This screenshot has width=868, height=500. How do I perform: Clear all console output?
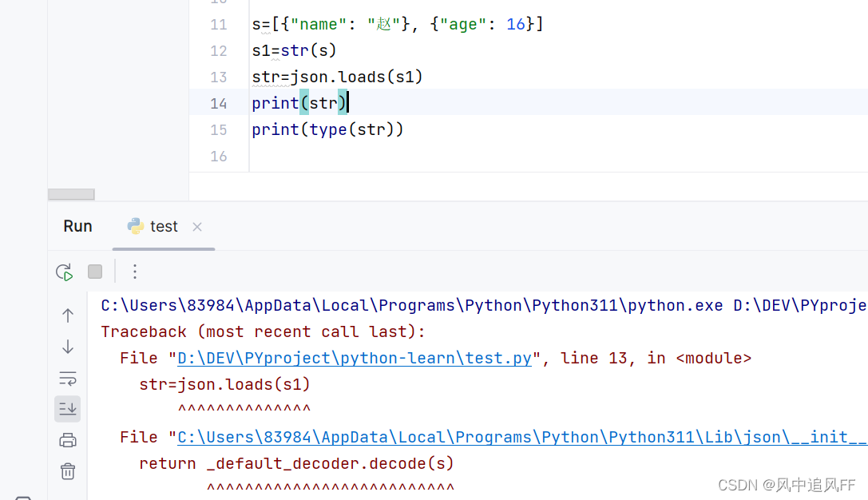[x=67, y=471]
